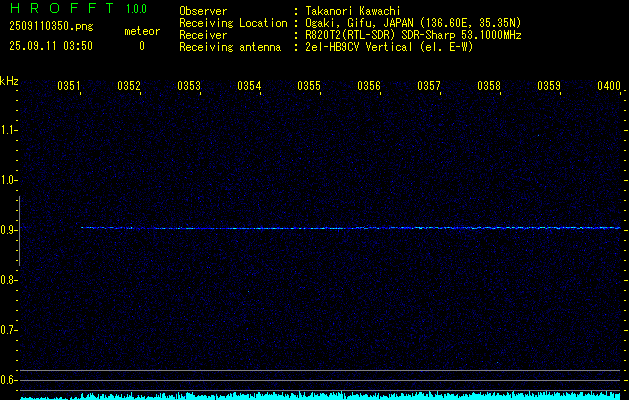
Task: Click the 1.0 kHz axis label
Action: point(8,180)
